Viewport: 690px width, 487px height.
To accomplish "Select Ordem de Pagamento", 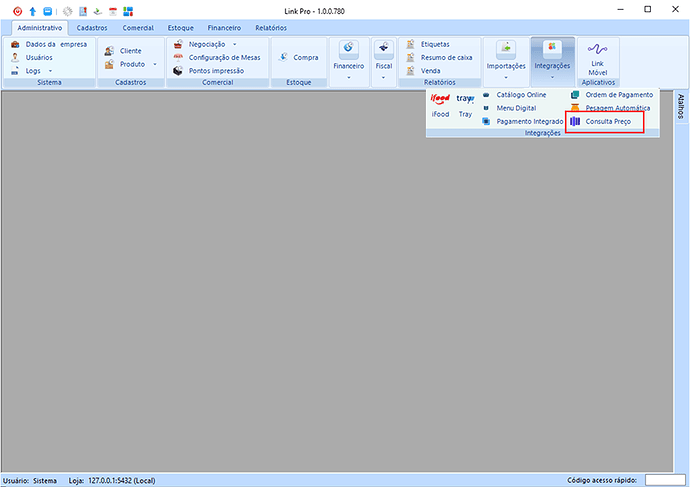I will pos(611,94).
